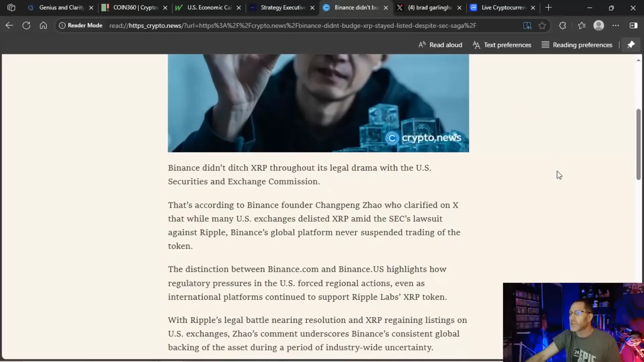
Task: Open a new browser tab
Action: click(x=548, y=7)
